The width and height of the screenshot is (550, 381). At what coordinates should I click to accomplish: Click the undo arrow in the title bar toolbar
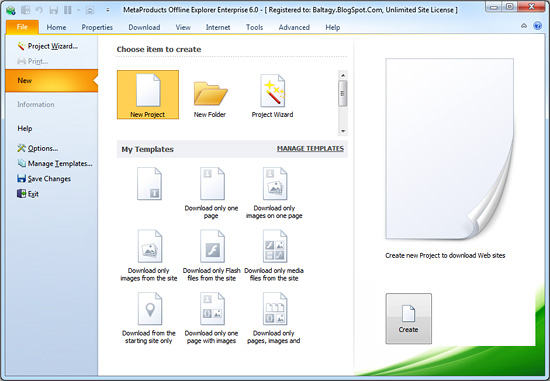pos(39,10)
